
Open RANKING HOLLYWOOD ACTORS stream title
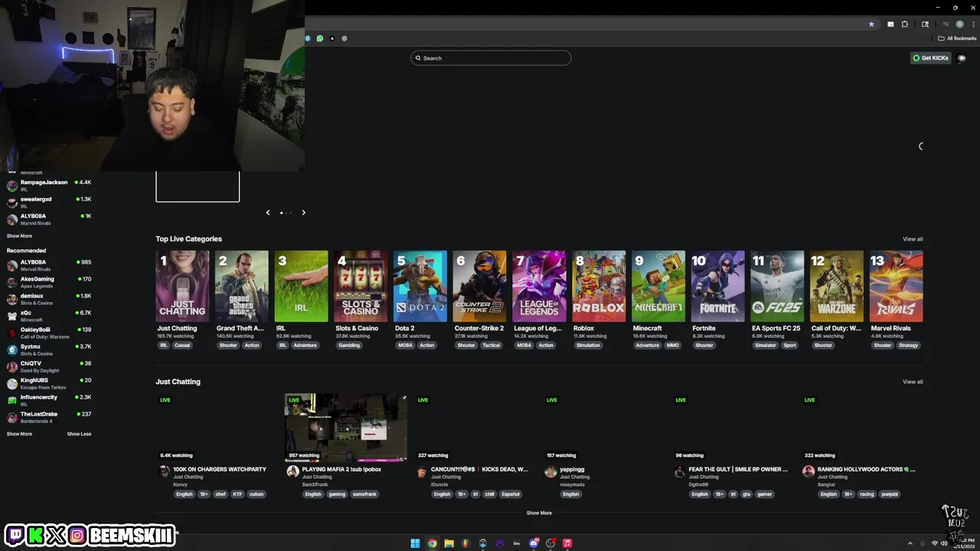(866, 469)
